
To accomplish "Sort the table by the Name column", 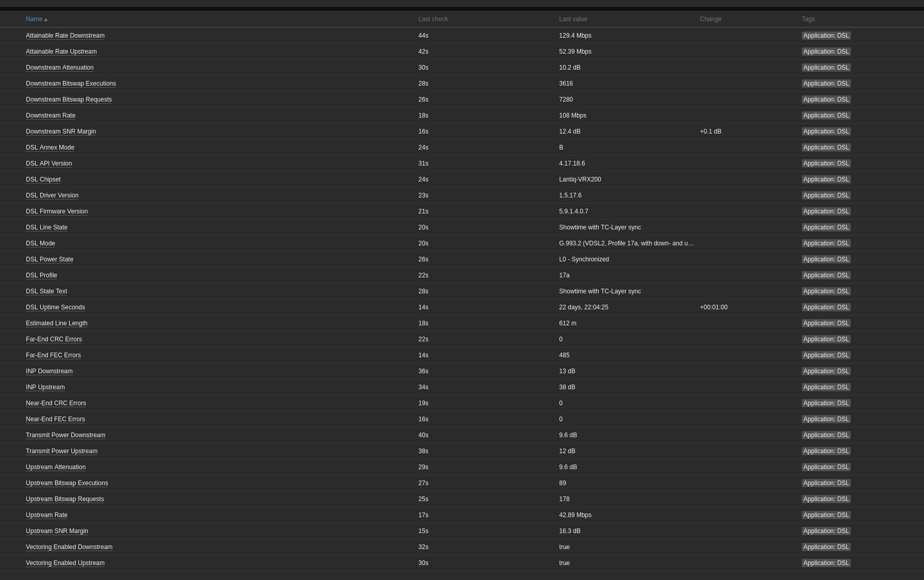I will pyautogui.click(x=34, y=19).
